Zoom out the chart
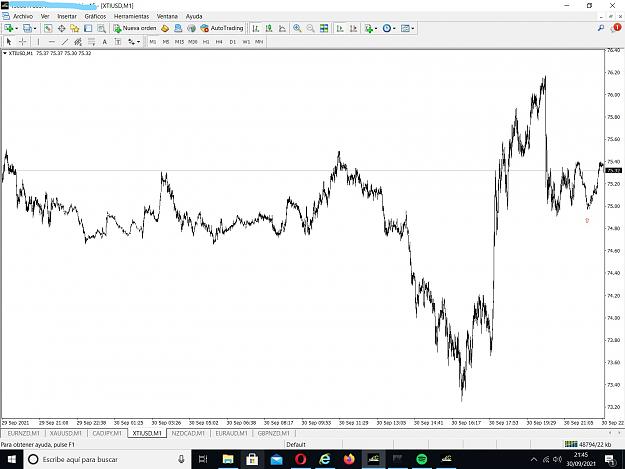Image resolution: width=625 pixels, height=469 pixels. click(x=310, y=28)
